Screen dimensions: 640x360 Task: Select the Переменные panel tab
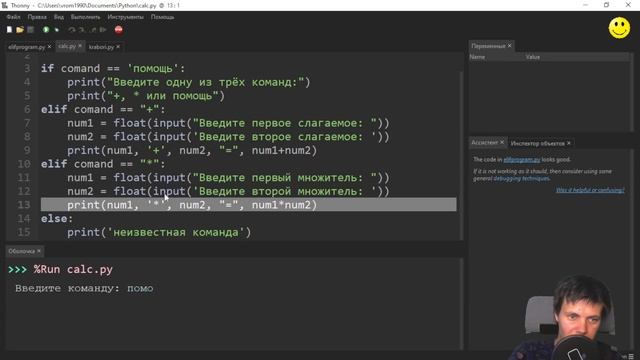(488, 46)
